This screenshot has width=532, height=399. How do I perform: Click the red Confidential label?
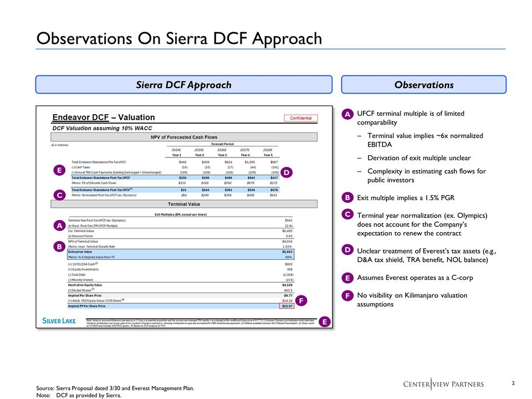[301, 118]
